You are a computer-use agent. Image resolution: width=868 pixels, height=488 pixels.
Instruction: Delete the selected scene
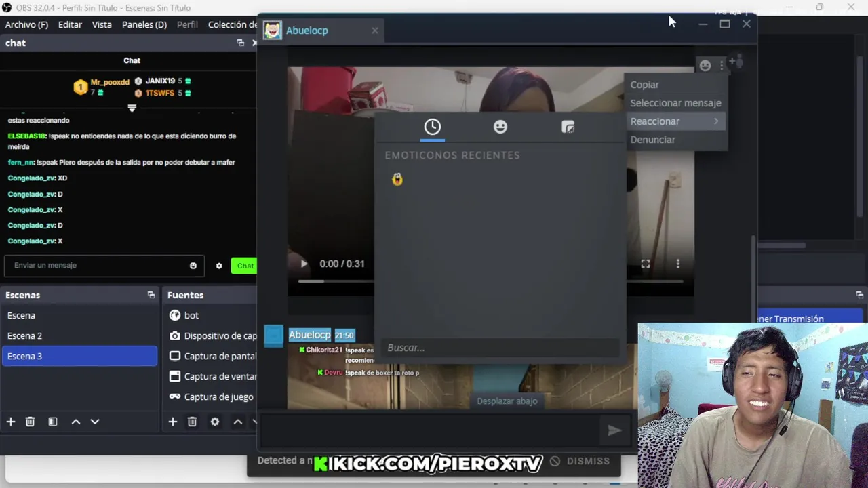pyautogui.click(x=30, y=422)
